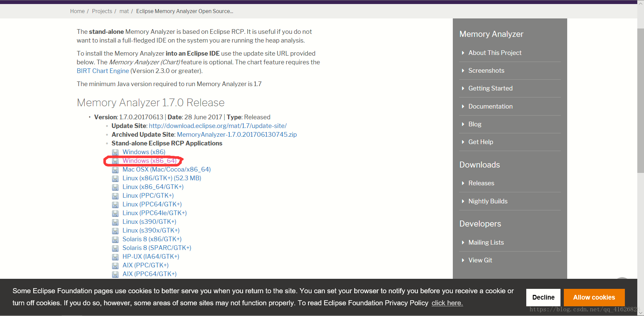Image resolution: width=644 pixels, height=316 pixels.
Task: Decline cookies in the banner
Action: coord(543,298)
